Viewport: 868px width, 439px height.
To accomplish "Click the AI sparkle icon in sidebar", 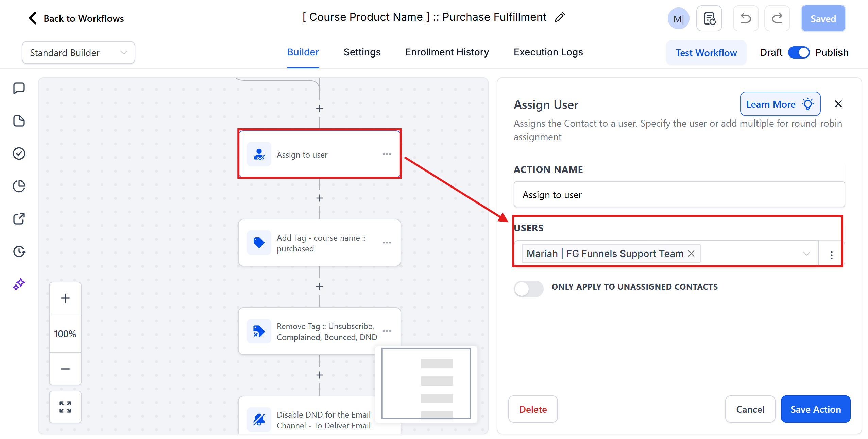I will 19,284.
